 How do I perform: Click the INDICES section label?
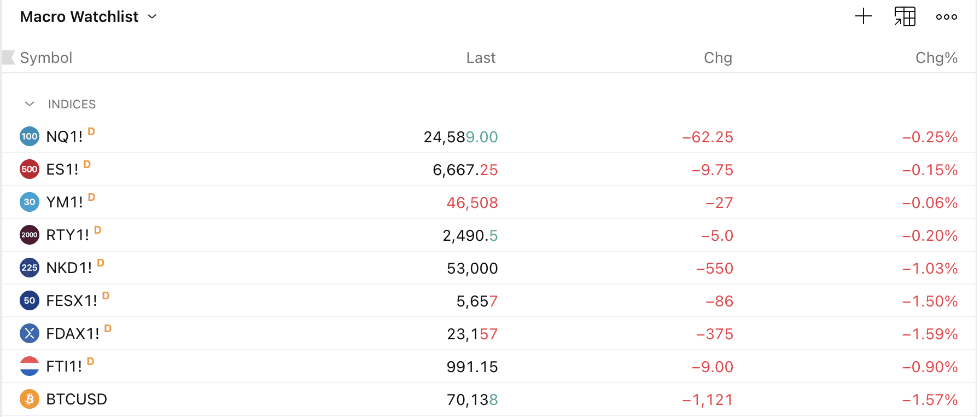(72, 105)
